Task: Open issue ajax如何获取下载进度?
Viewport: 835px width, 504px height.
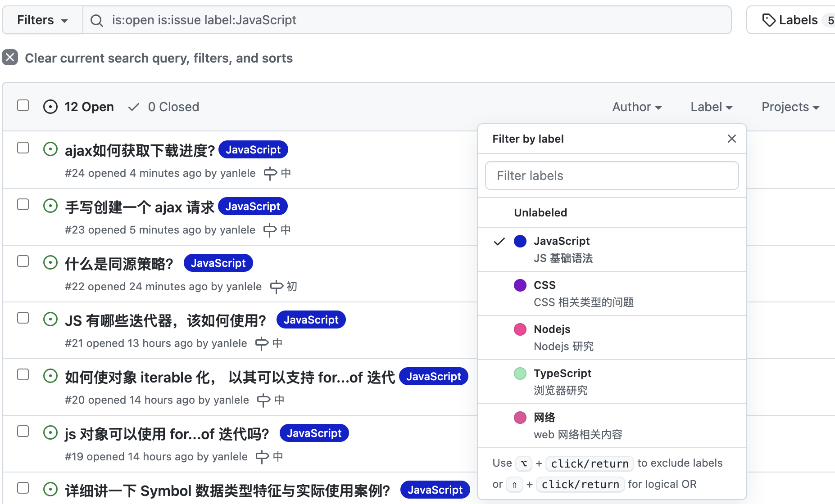Action: coord(140,150)
